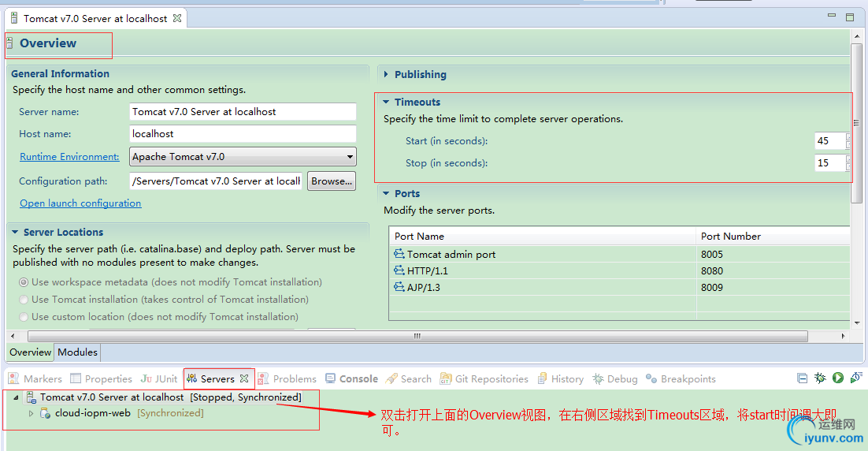Click the Servers view icon
The image size is (868, 451).
192,378
